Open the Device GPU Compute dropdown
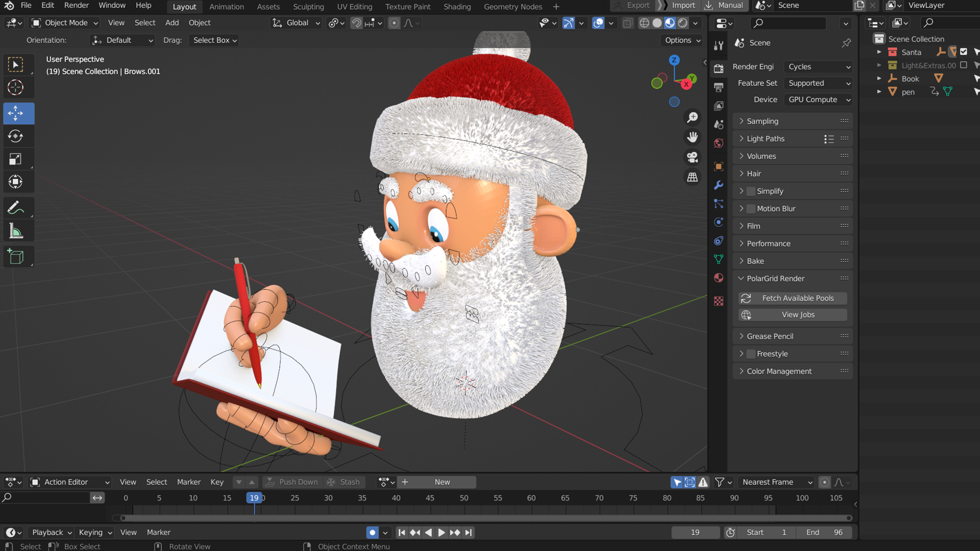Screen dimensions: 980x551 818,100
